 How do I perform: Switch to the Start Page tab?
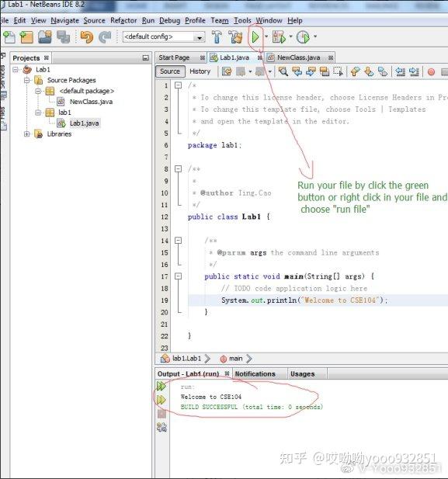tap(174, 57)
